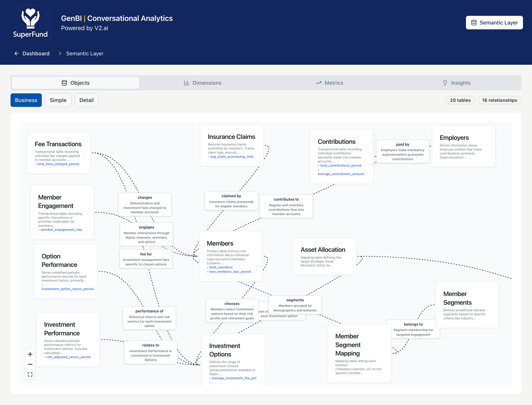Screen dimensions: 532x405
Task: Zoom out the diagram with minus button
Action: tap(30, 364)
